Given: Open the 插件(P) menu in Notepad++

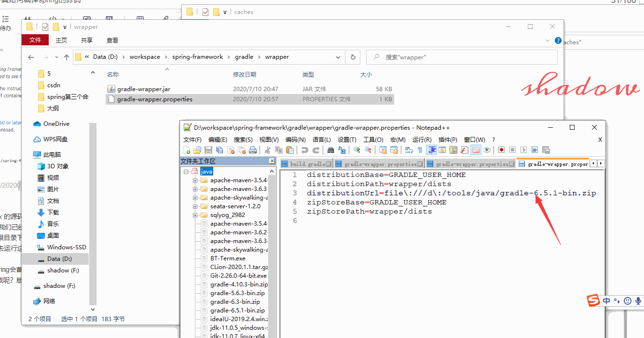Looking at the screenshot, I should click(448, 139).
